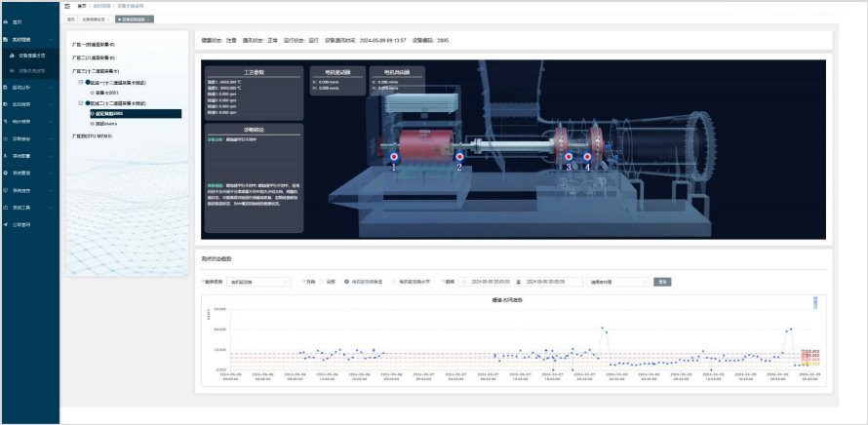Viewport: 868px width, 425px height.
Task: Expand the 系统监控 sidebar chevron
Action: [52, 190]
